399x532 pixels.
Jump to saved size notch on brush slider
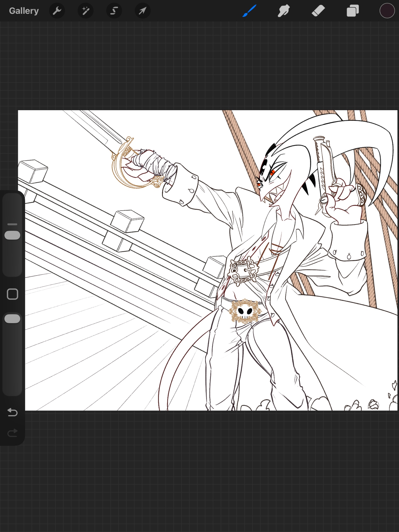[13, 224]
